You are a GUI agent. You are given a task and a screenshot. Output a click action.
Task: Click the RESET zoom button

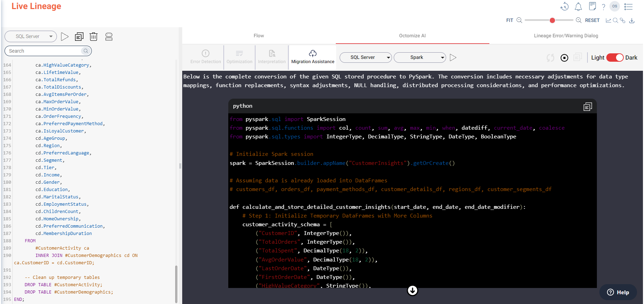click(592, 21)
